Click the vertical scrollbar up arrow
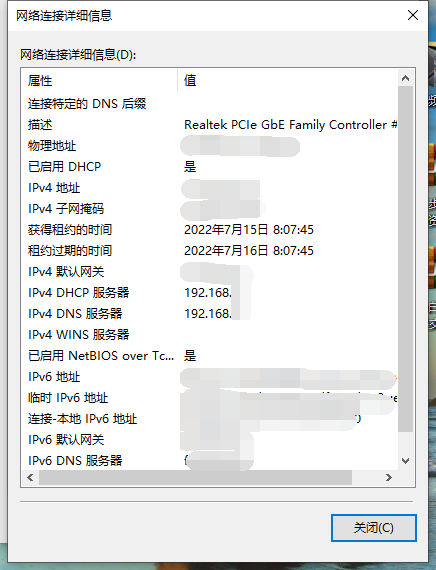The width and height of the screenshot is (436, 570). (405, 78)
